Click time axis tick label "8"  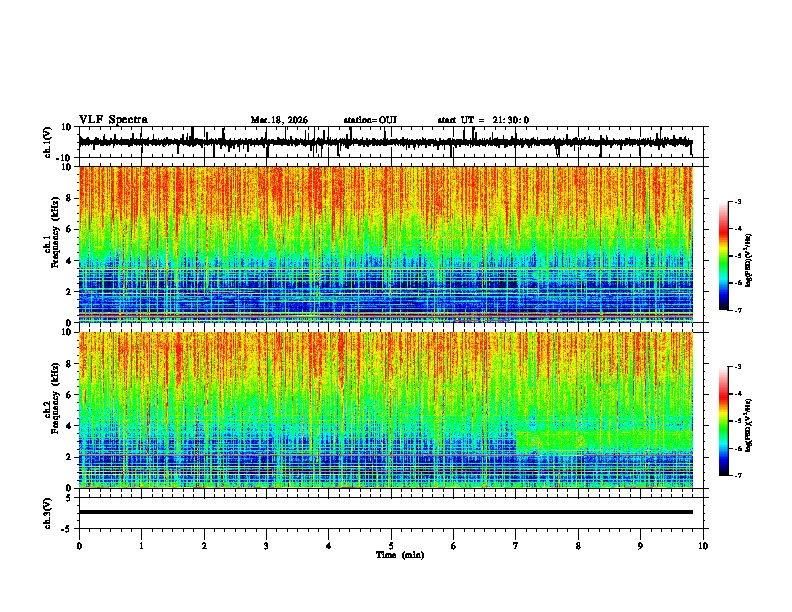coord(578,546)
